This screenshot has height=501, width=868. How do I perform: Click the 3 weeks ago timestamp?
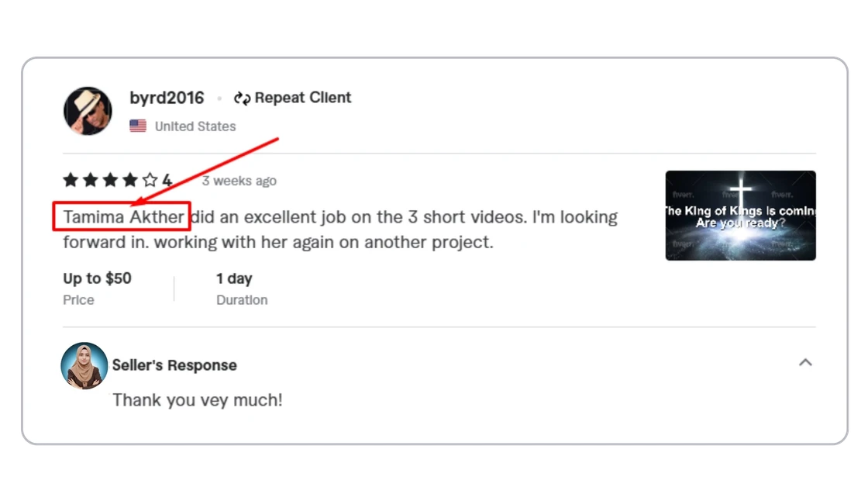click(x=239, y=181)
